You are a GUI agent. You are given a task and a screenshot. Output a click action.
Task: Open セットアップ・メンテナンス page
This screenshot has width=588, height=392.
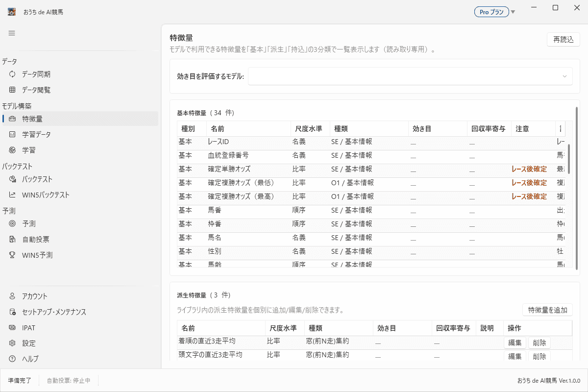click(80, 312)
